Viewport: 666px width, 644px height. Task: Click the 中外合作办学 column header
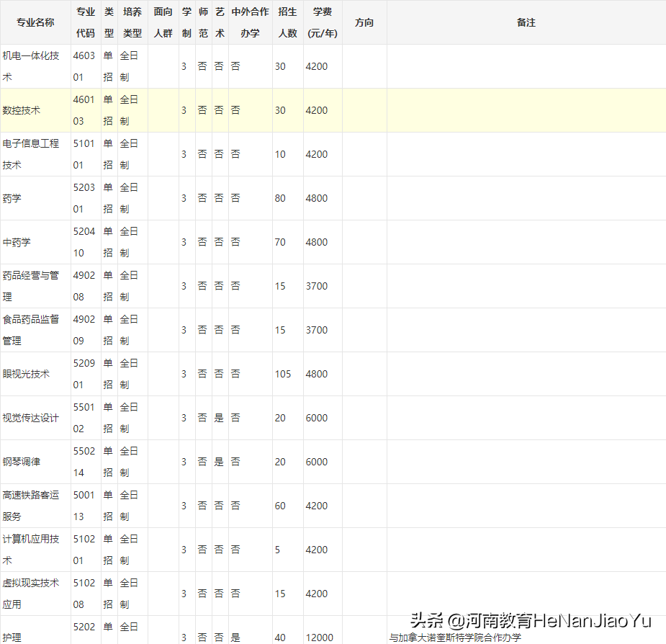coord(250,22)
